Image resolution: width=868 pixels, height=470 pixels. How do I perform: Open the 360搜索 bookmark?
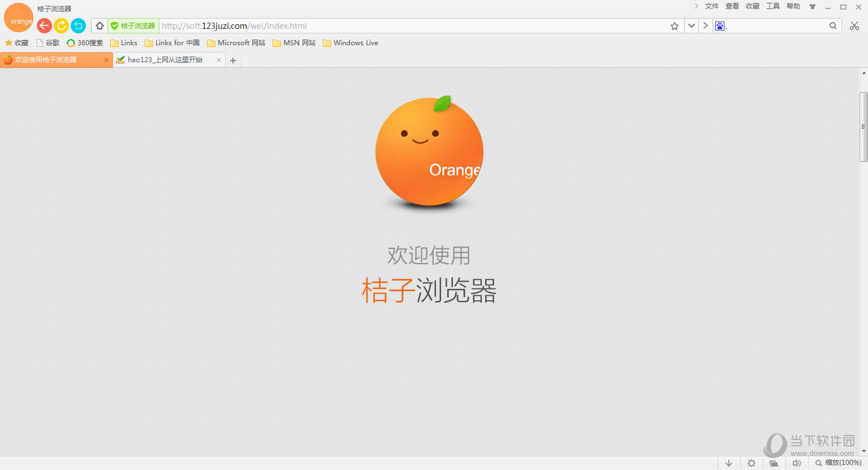click(x=85, y=43)
